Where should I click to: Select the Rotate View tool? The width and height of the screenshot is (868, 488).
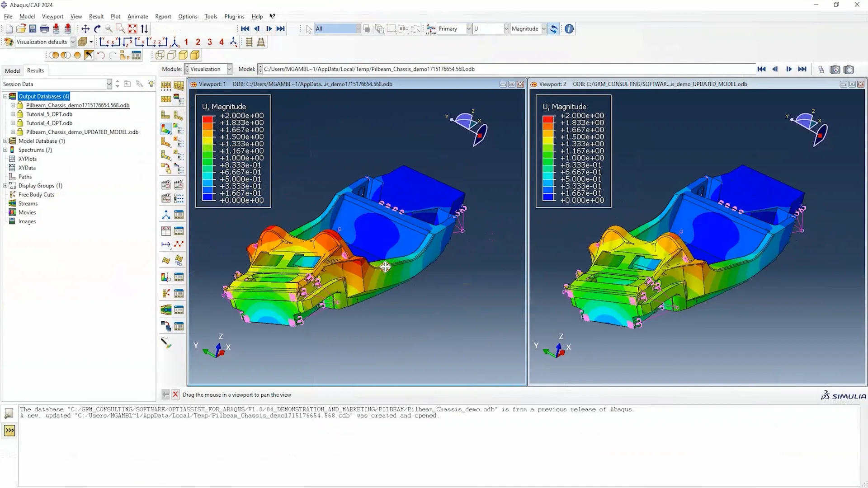97,29
